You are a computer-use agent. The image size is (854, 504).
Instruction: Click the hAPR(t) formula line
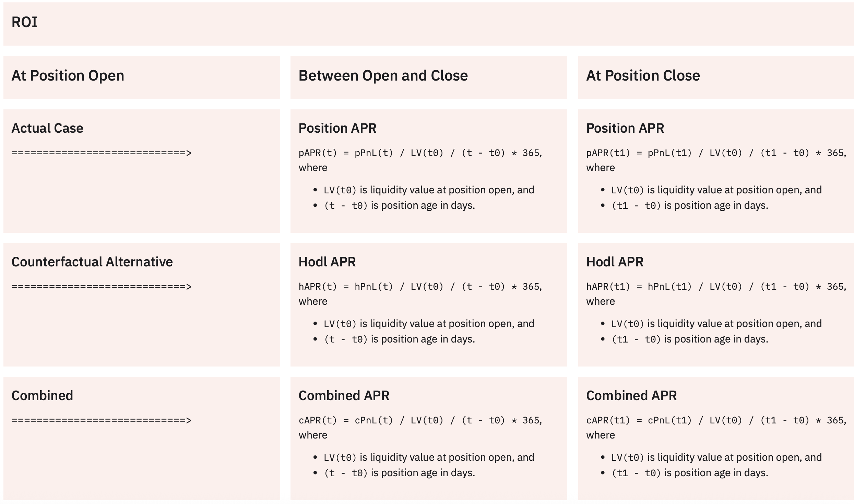(420, 287)
